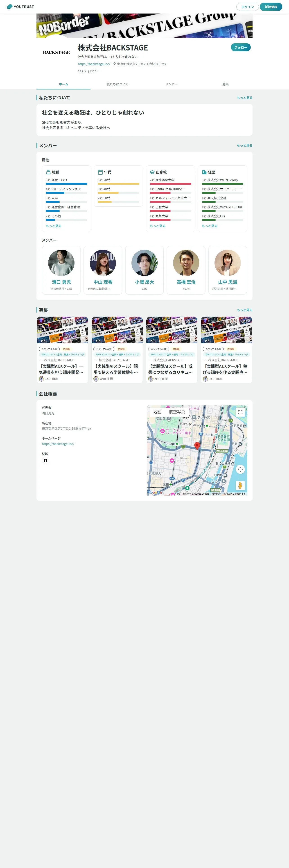This screenshot has height=868, width=289.
Task: Toggle fullscreen view on the map
Action: pyautogui.click(x=240, y=412)
